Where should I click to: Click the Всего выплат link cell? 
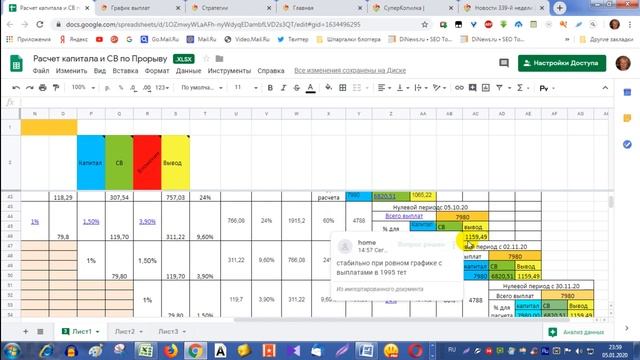tap(404, 216)
